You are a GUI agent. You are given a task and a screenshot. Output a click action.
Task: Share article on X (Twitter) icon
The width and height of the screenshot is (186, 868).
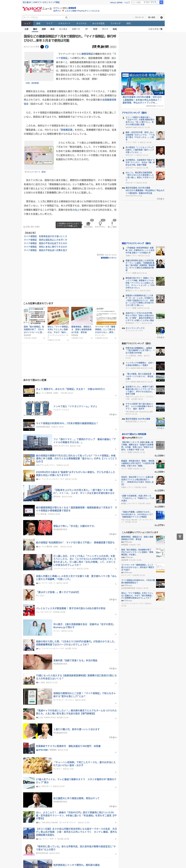42,47
